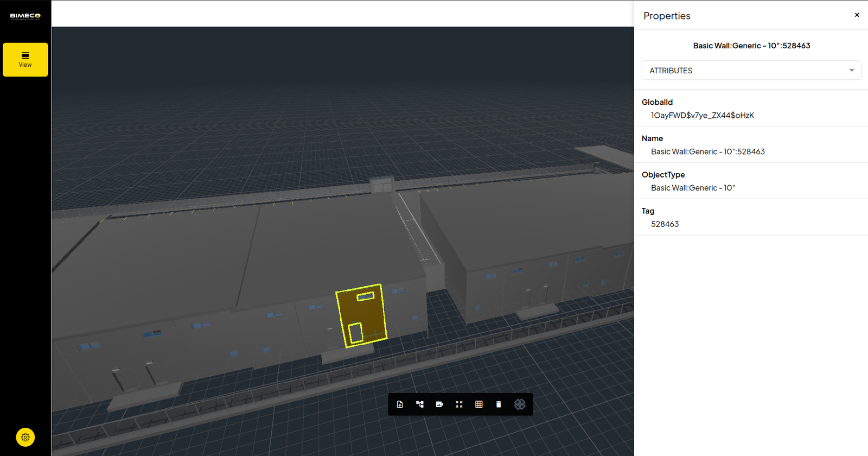Click the Properties panel title
Viewport: 868px width, 456px height.
pyautogui.click(x=667, y=16)
